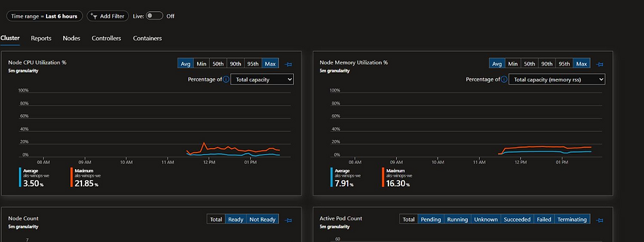Click 12 PM label on CPU chart axis
This screenshot has height=242, width=644.
tap(209, 163)
